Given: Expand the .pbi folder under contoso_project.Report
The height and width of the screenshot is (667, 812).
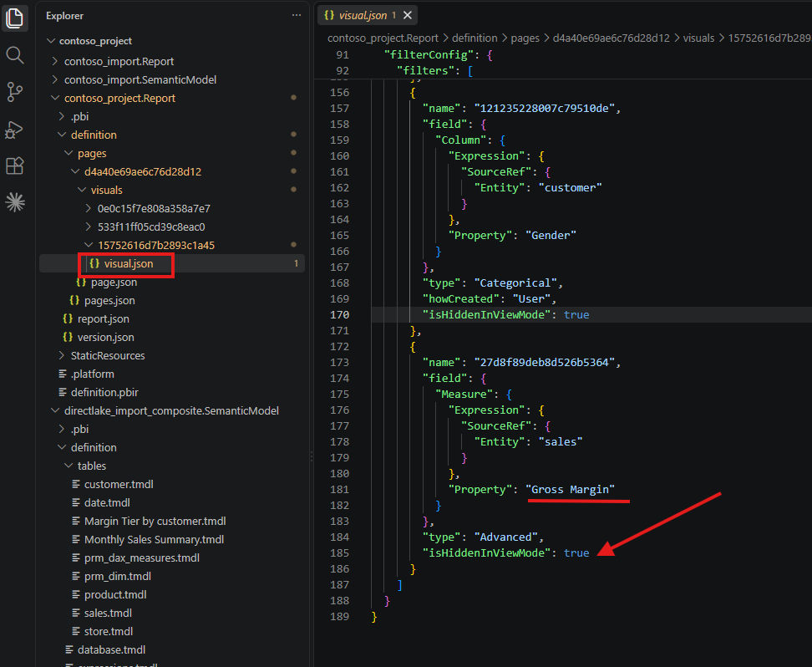Looking at the screenshot, I should 79,117.
